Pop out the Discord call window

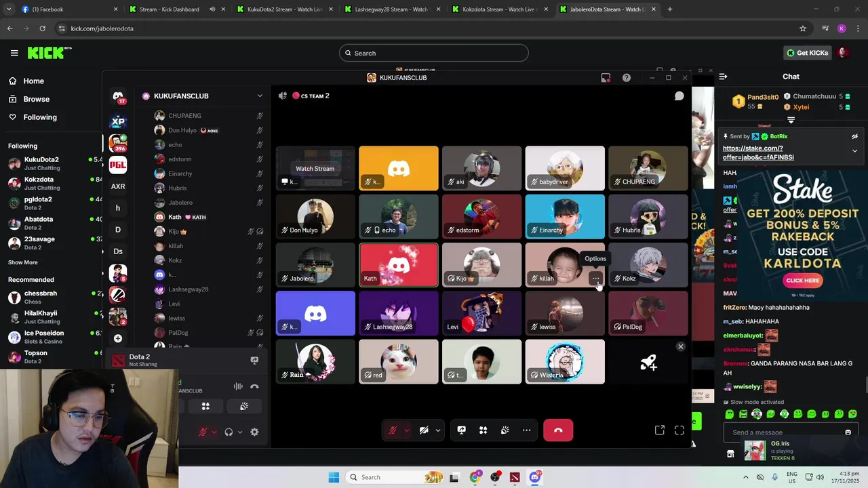(x=659, y=430)
